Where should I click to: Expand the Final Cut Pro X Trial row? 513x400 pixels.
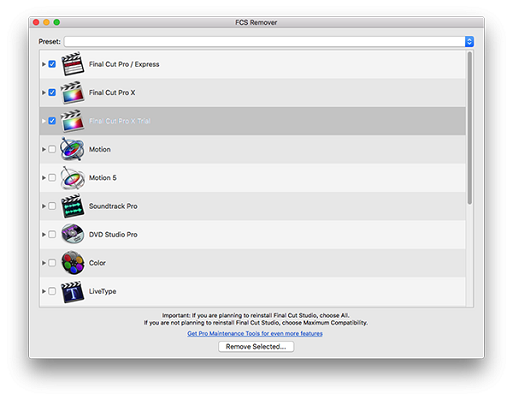pyautogui.click(x=44, y=121)
